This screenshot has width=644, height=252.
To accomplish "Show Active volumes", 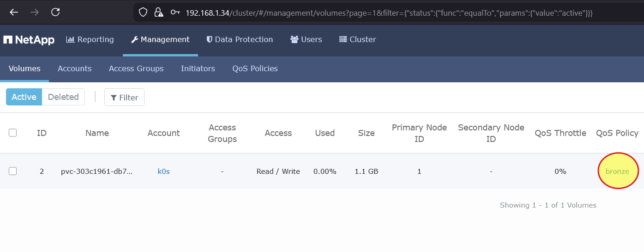I will click(x=24, y=97).
